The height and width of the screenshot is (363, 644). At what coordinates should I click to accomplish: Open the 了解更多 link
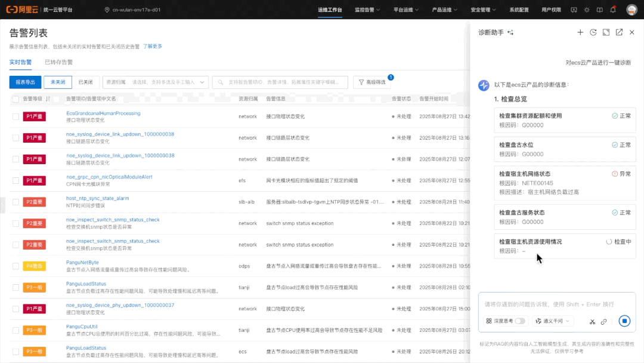point(153,47)
